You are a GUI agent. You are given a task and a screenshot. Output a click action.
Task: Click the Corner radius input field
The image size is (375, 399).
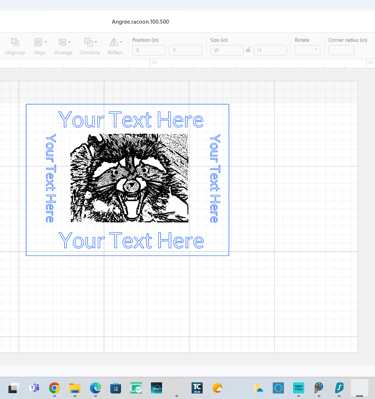[341, 50]
